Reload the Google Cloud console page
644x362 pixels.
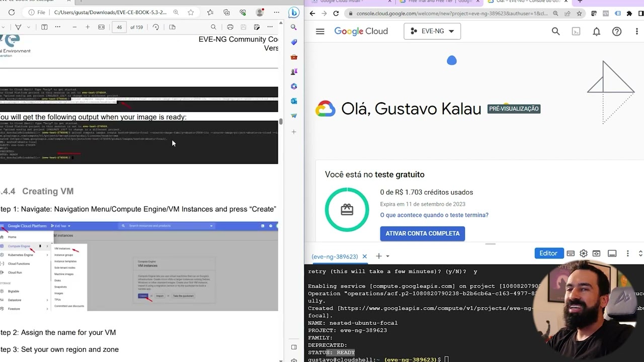click(336, 14)
